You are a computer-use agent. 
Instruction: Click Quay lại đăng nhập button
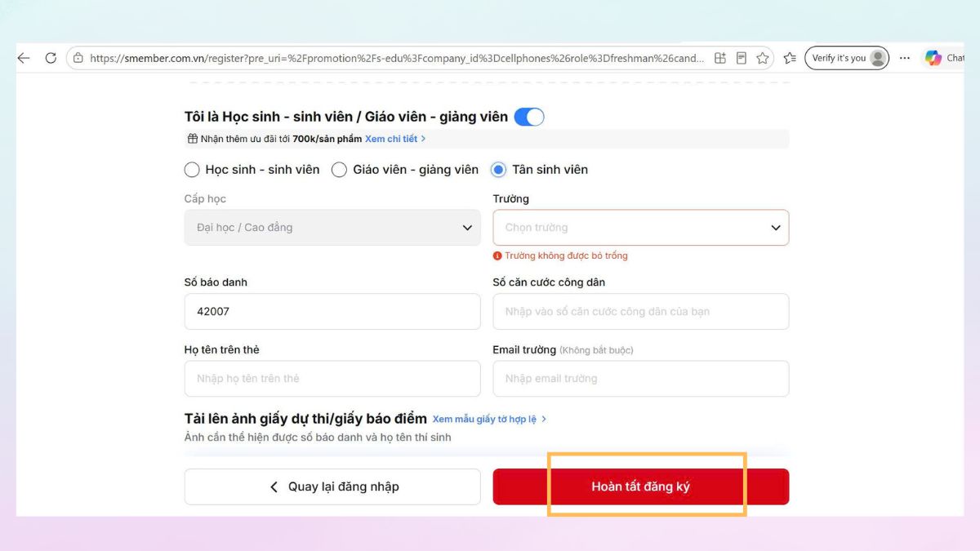pos(332,487)
